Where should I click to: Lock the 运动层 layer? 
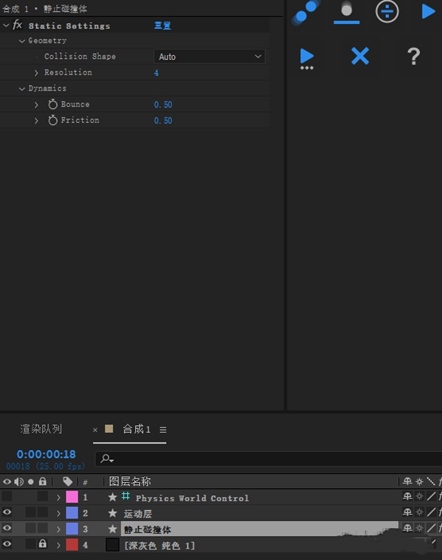(x=42, y=512)
